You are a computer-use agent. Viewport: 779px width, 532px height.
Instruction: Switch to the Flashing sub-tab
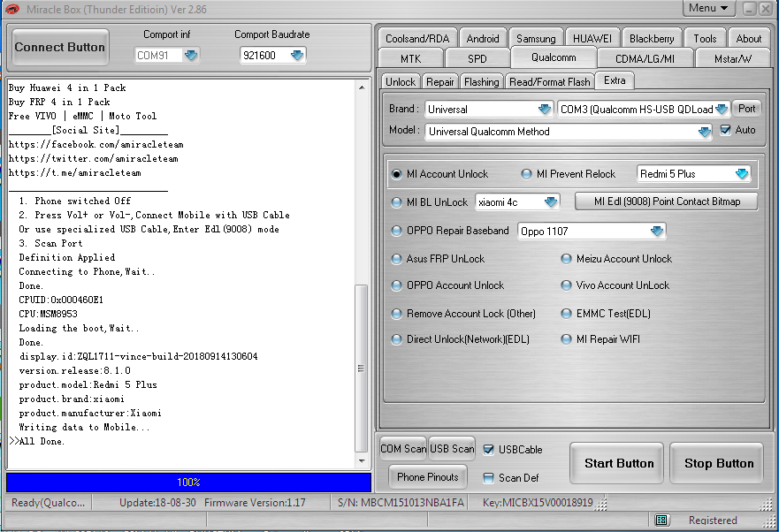click(481, 82)
